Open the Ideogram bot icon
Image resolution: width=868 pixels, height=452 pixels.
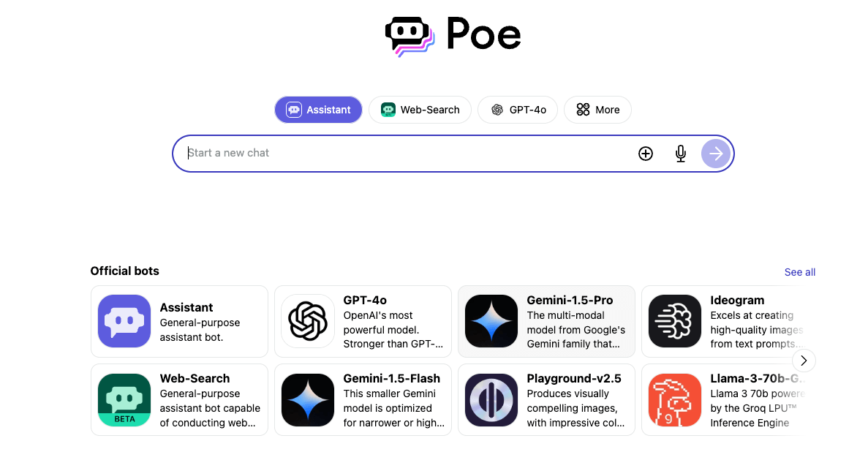point(674,321)
